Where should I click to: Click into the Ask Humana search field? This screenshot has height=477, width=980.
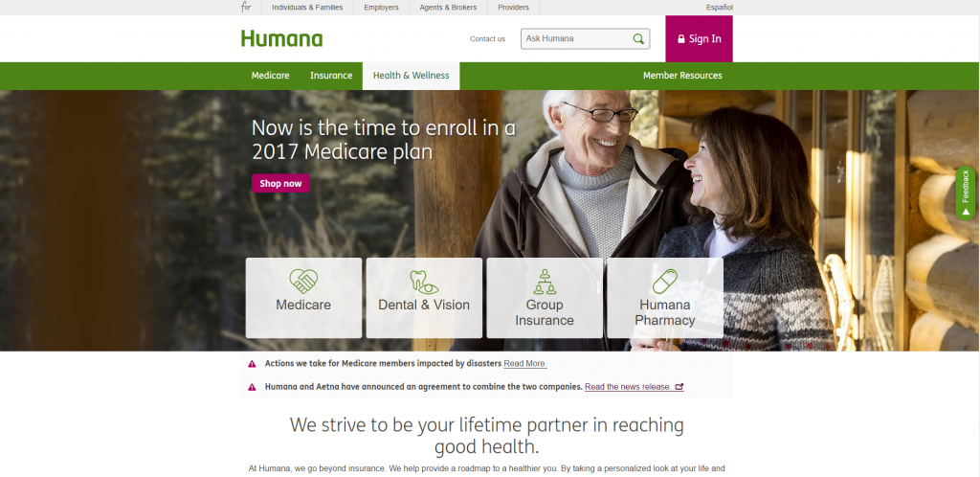click(576, 38)
